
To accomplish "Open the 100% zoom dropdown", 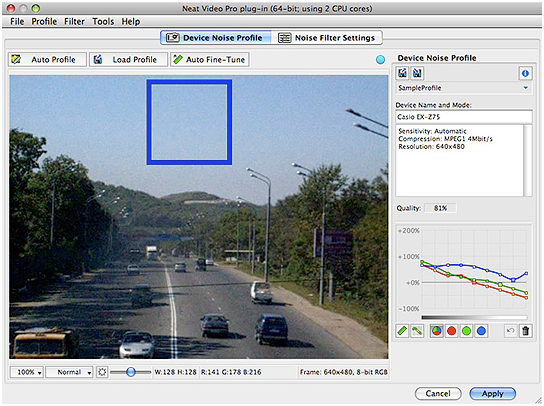I will tap(26, 372).
